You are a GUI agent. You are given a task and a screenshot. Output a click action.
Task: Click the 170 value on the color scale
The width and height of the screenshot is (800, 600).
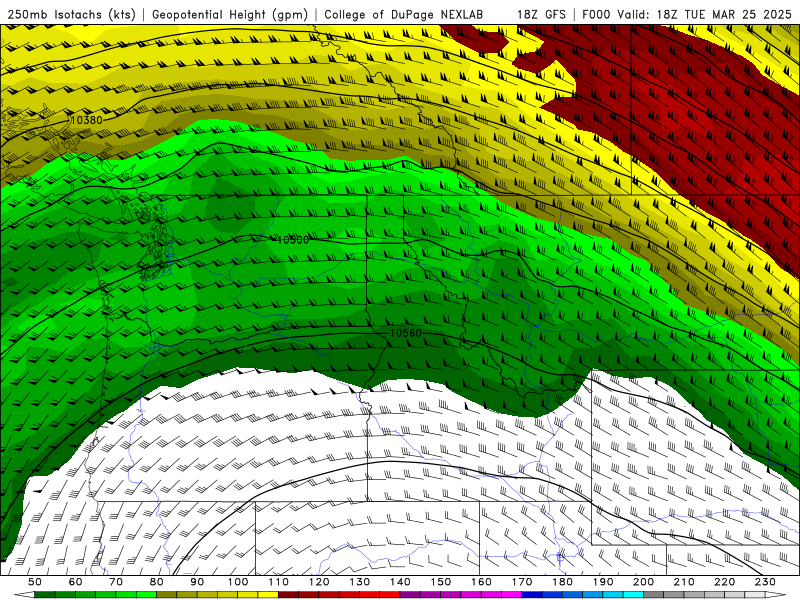[522, 582]
